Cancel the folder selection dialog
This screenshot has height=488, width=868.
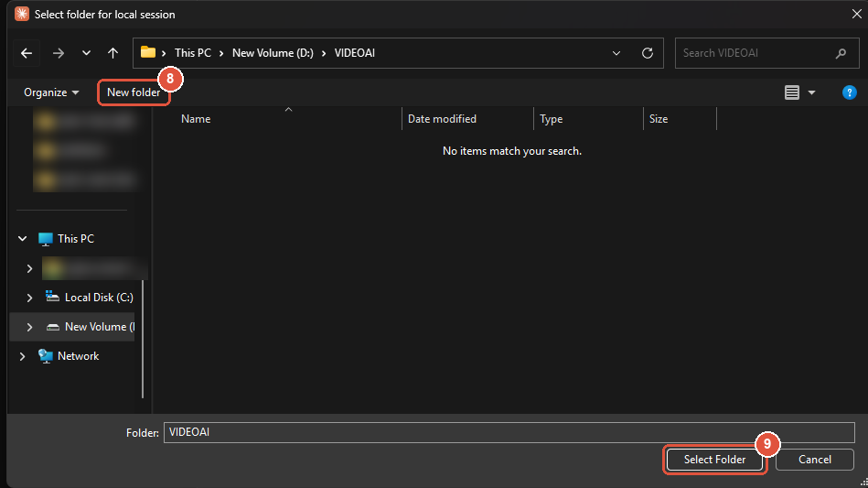814,460
